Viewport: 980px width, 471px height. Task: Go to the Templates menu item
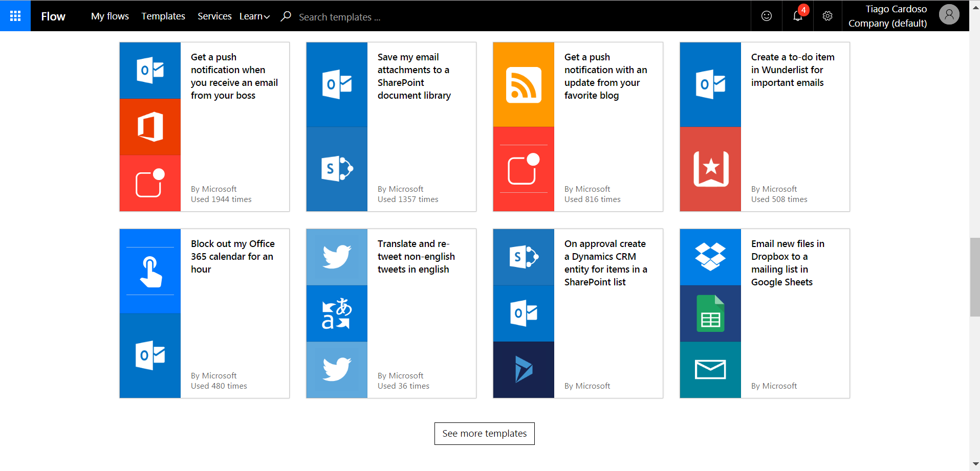click(x=163, y=16)
